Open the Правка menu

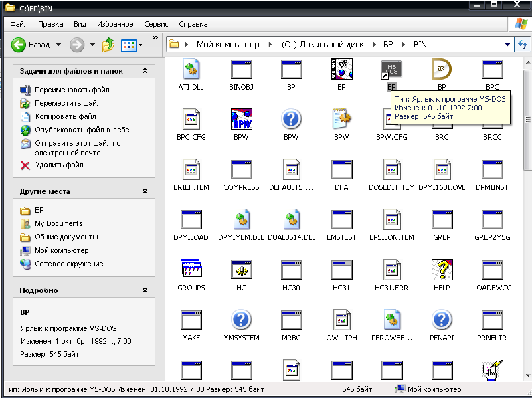point(51,24)
